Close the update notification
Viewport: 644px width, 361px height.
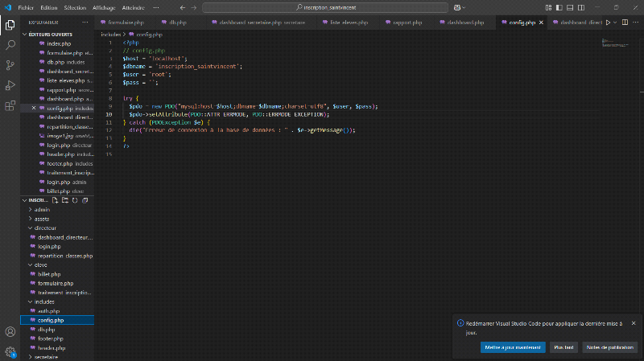[634, 323]
